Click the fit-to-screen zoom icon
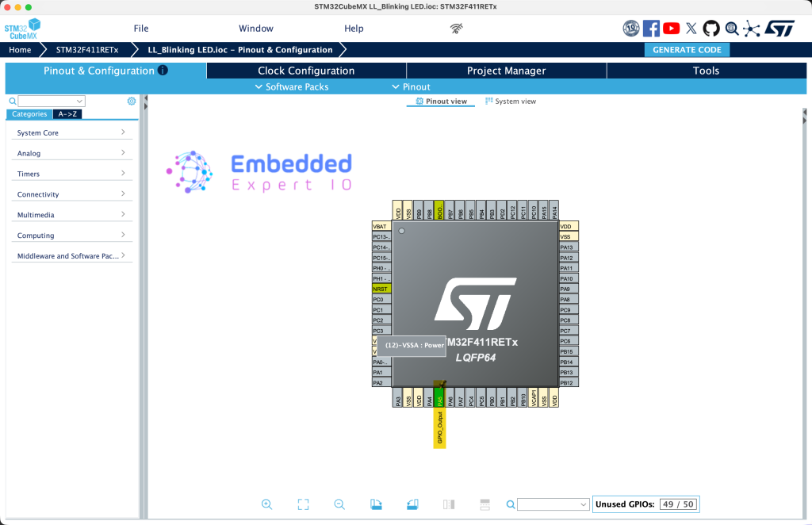The height and width of the screenshot is (525, 812). pyautogui.click(x=303, y=504)
